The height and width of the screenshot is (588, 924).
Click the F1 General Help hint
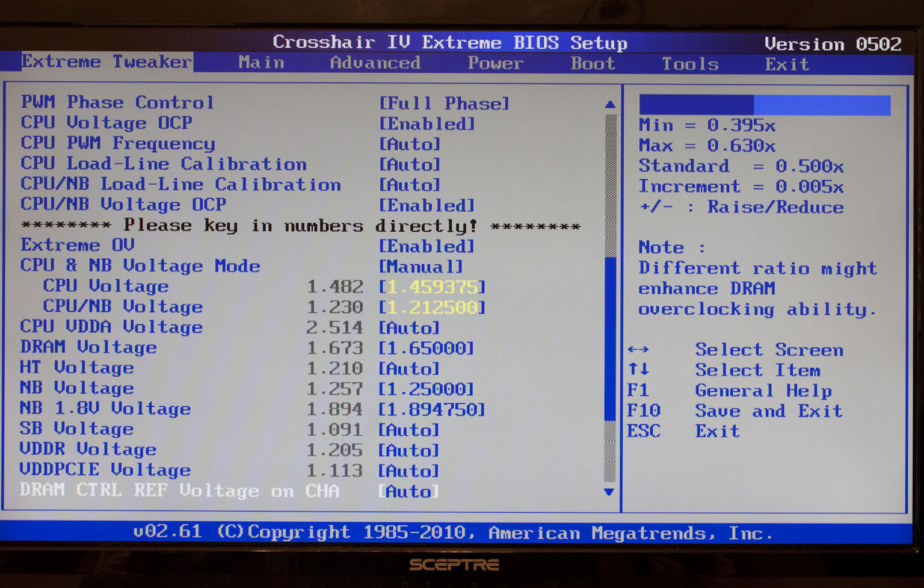click(730, 391)
